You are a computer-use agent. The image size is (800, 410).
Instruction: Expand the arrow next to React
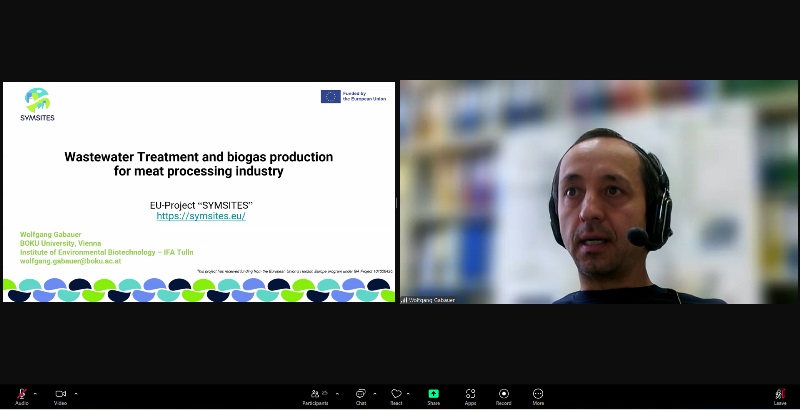[408, 394]
